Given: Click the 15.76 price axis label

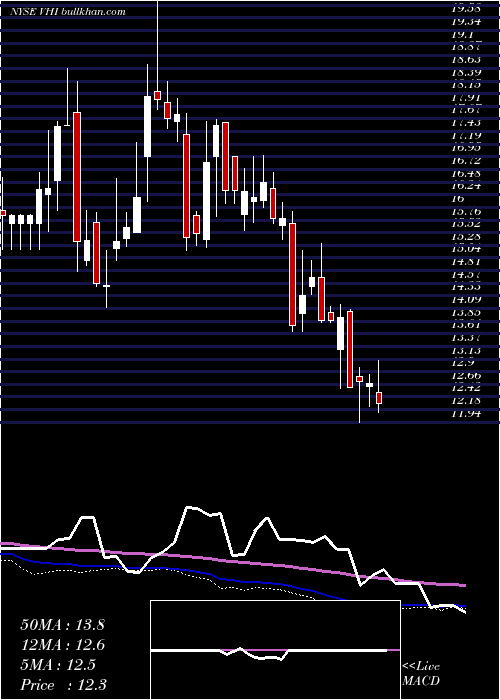Looking at the screenshot, I should pyautogui.click(x=466, y=211).
